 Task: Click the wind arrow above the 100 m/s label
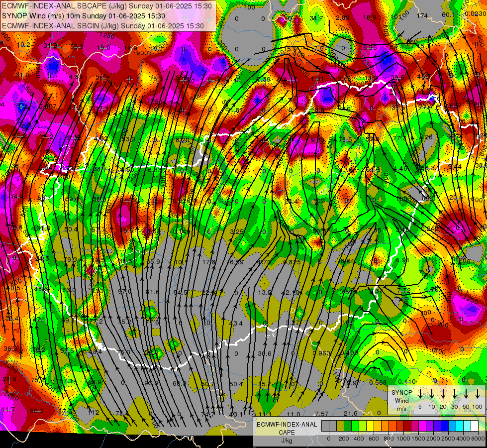(478, 393)
